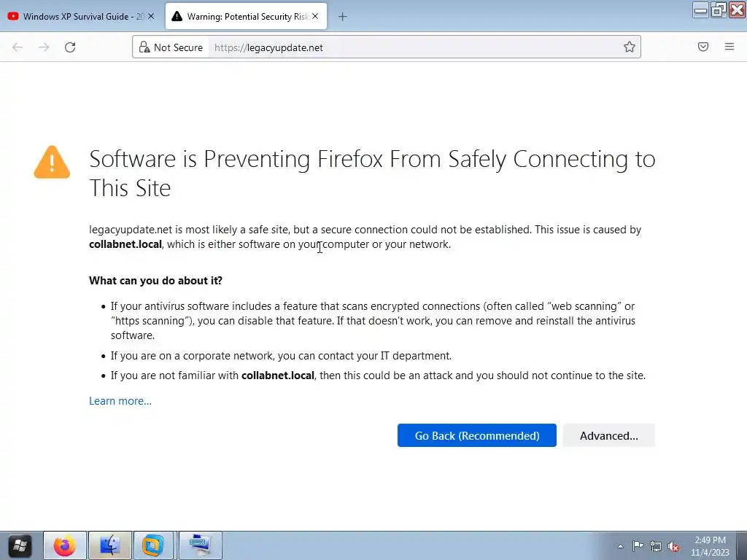Select the Warning: Potential Security Risk tab
747x560 pixels.
pos(246,16)
